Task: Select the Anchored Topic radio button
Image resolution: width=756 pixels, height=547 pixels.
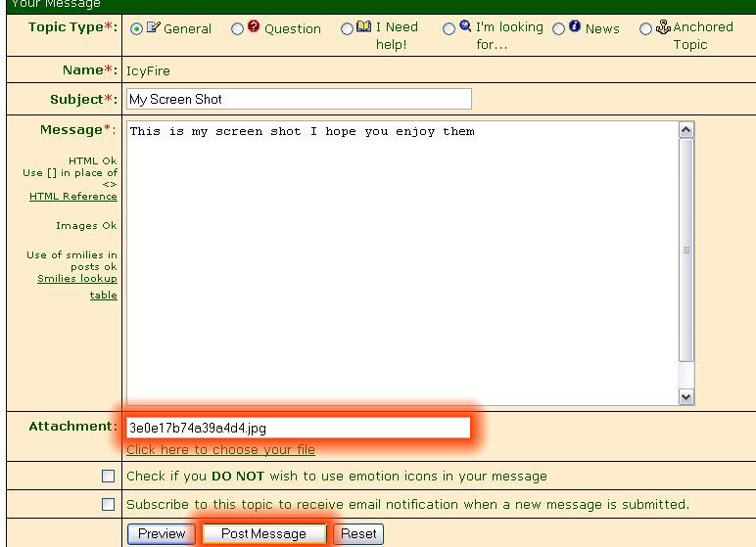Action: click(x=645, y=29)
